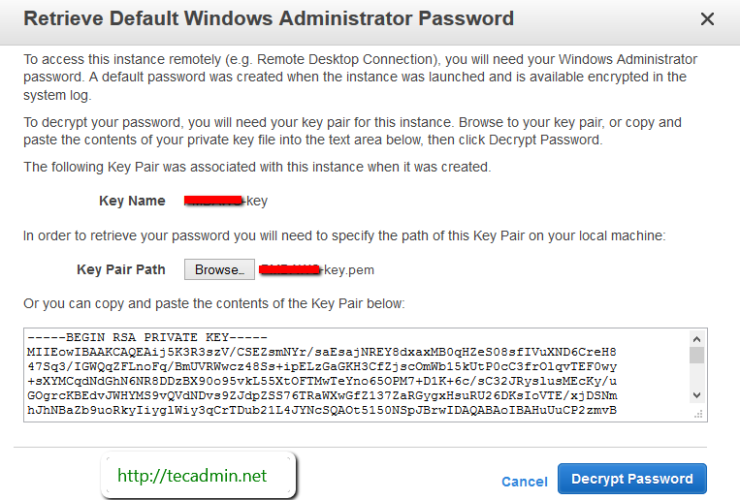
Task: Click the Key Pair Path label
Action: pyautogui.click(x=121, y=270)
